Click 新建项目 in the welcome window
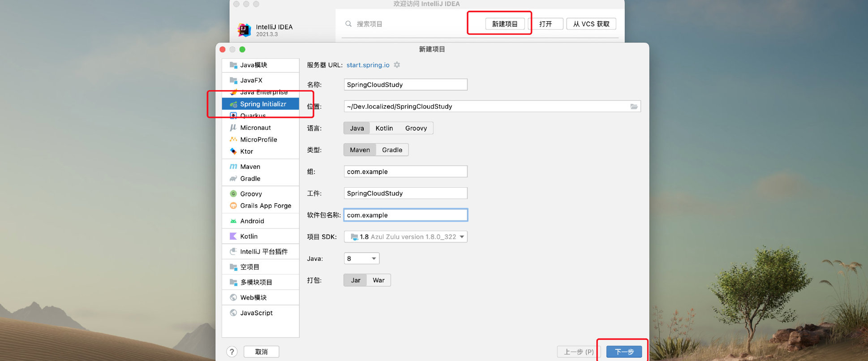 point(505,24)
